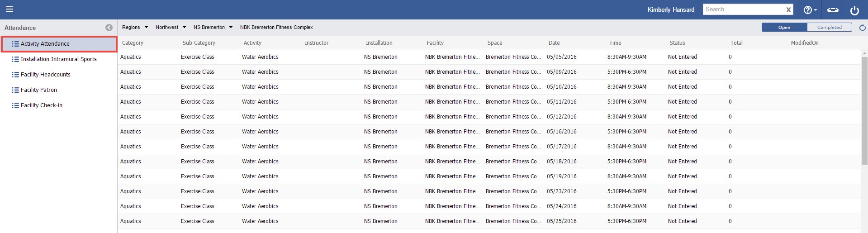Collapse the Attendance side panel
868x233 pixels.
click(x=109, y=28)
